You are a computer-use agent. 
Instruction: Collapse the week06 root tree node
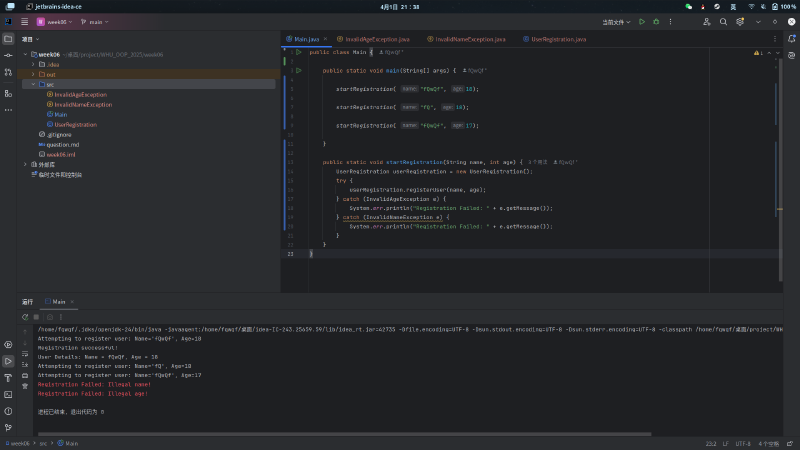coord(26,54)
